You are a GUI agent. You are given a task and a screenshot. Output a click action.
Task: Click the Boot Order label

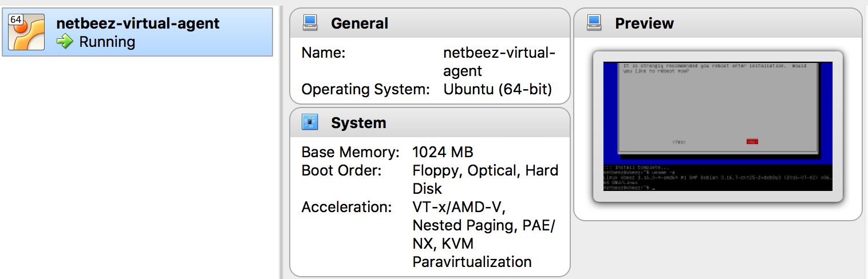coord(341,171)
